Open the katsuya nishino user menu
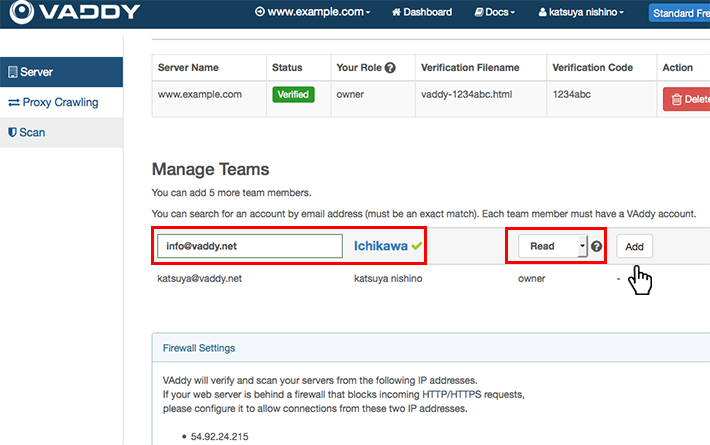The height and width of the screenshot is (445, 710). (x=581, y=12)
